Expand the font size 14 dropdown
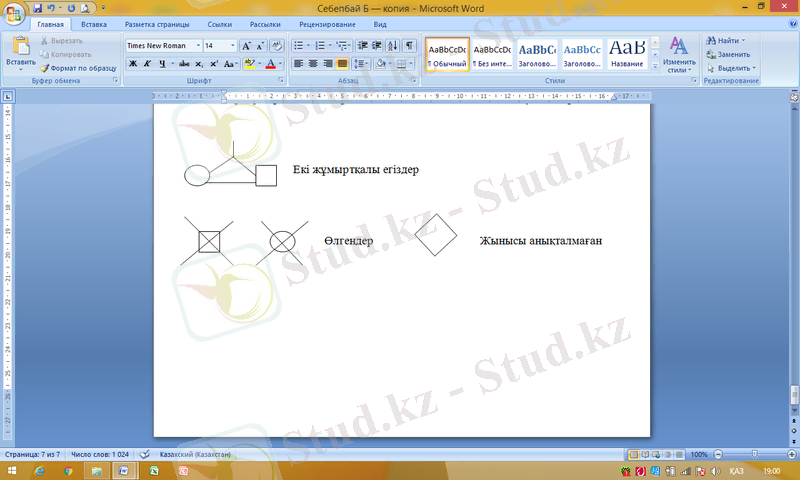This screenshot has height=480, width=800. pos(233,46)
